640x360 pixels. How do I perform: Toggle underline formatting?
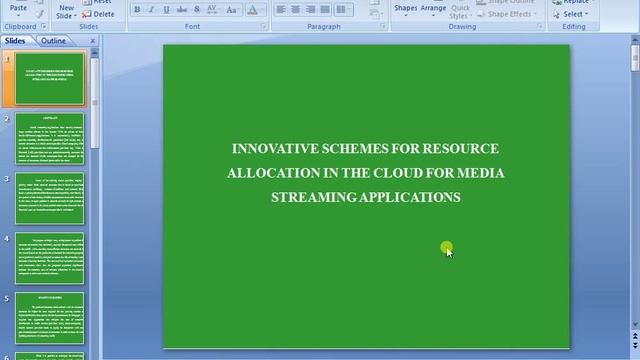pos(166,9)
